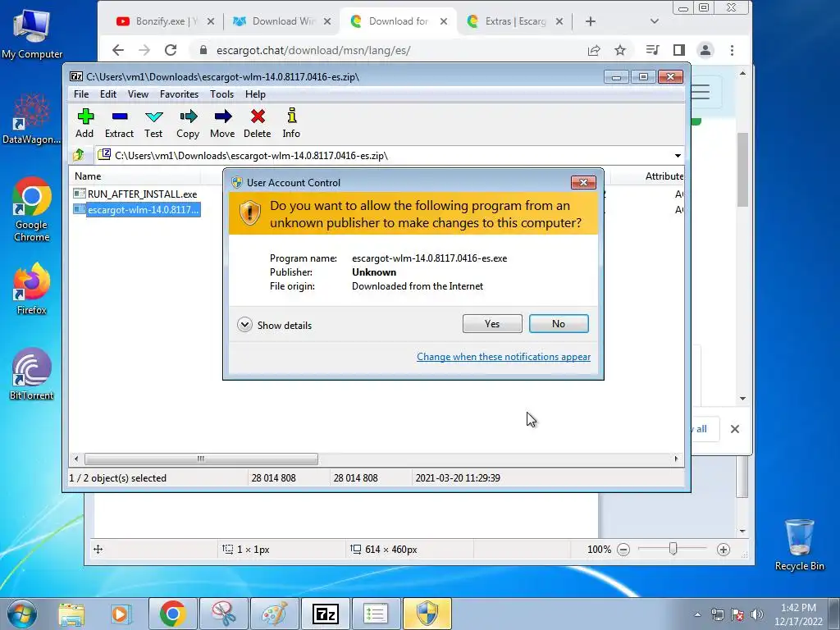Open BitTorrent desktop shortcut
The image size is (840, 630).
point(32,374)
